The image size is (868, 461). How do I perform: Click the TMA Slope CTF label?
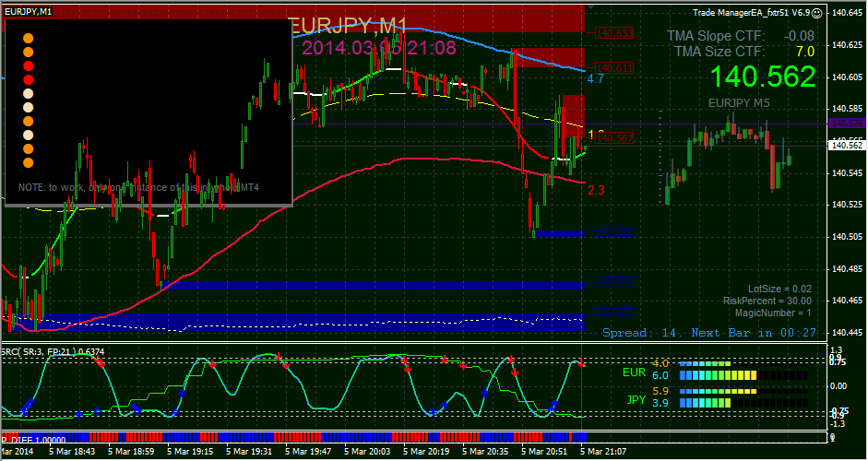coord(716,37)
